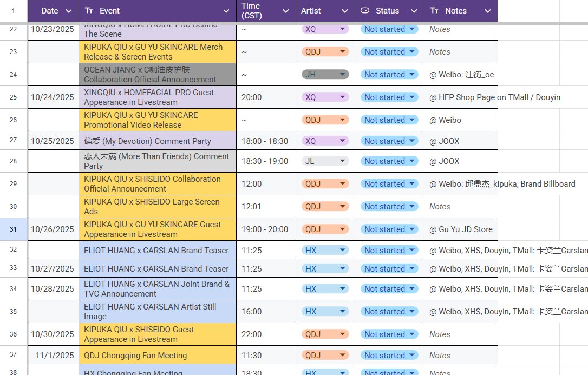This screenshot has width=588, height=375.
Task: Select More Than Friends Comment Party cell
Action: point(158,161)
